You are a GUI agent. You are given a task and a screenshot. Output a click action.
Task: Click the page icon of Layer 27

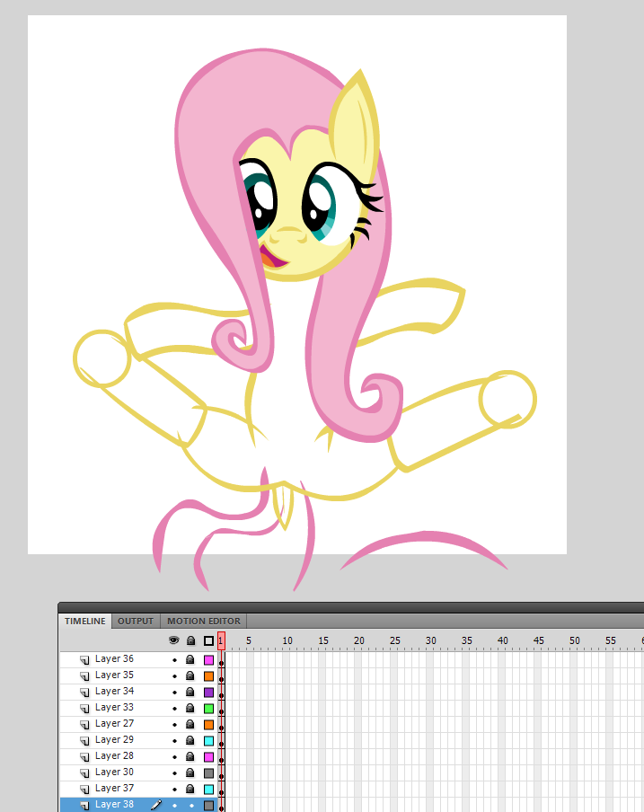(x=84, y=725)
